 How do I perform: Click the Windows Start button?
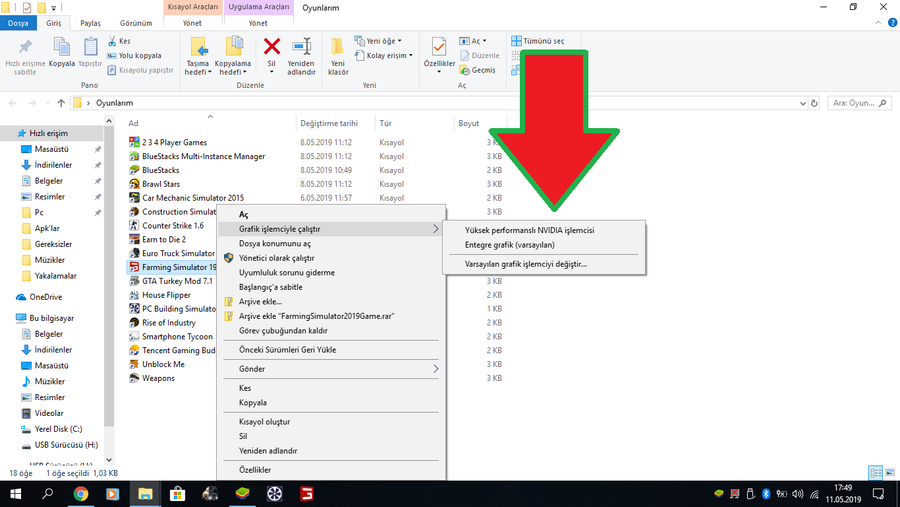point(15,494)
